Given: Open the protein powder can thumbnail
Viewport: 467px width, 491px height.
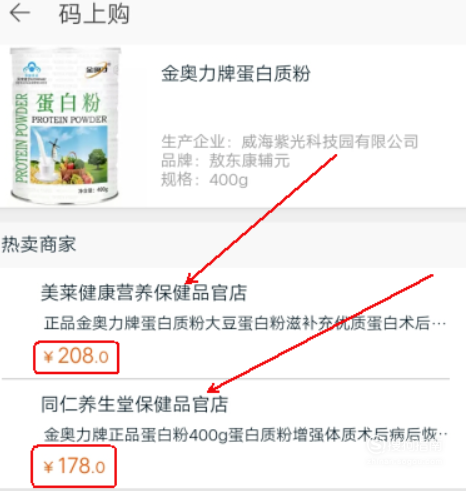Looking at the screenshot, I should pos(65,126).
